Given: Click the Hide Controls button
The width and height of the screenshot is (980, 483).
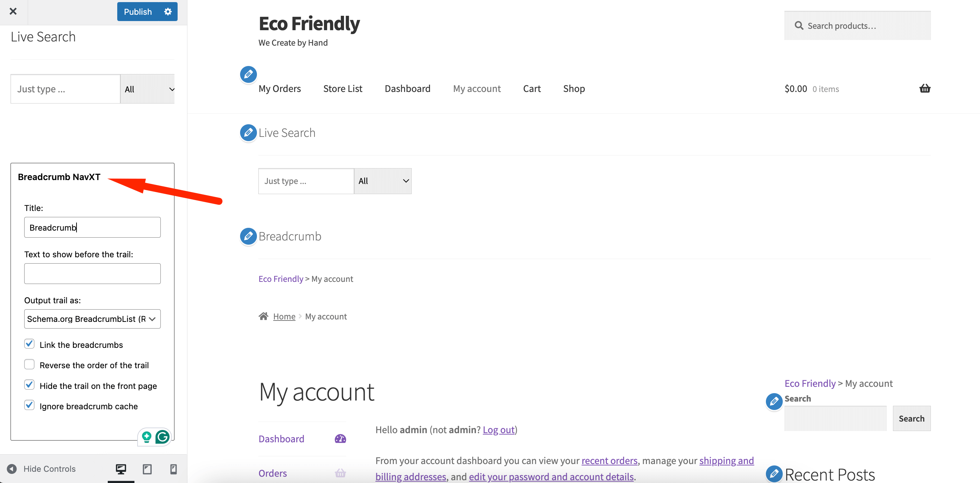Looking at the screenshot, I should coord(49,469).
